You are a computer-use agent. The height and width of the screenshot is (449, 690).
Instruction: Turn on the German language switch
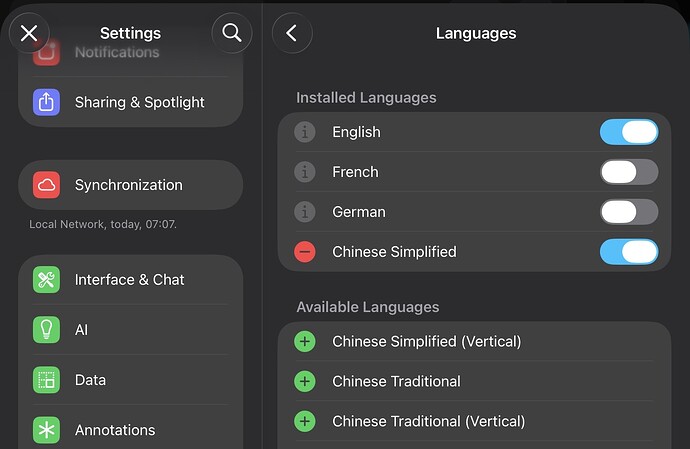628,212
